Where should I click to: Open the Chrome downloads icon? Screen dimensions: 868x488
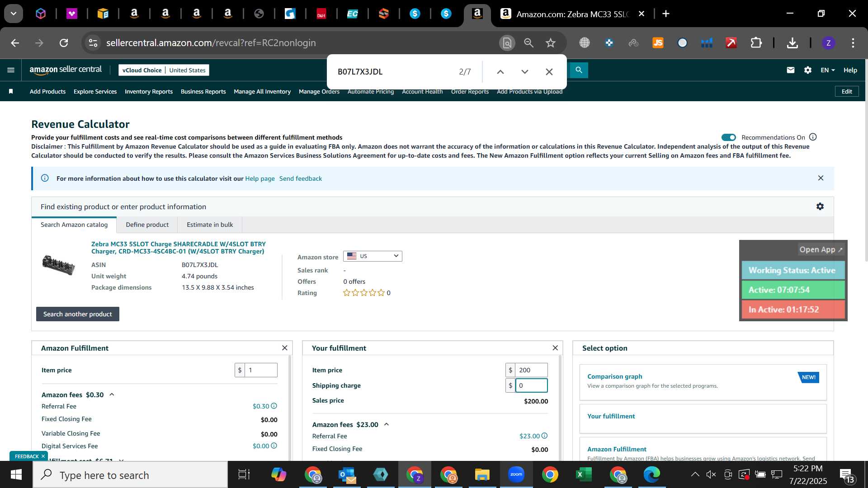point(792,43)
